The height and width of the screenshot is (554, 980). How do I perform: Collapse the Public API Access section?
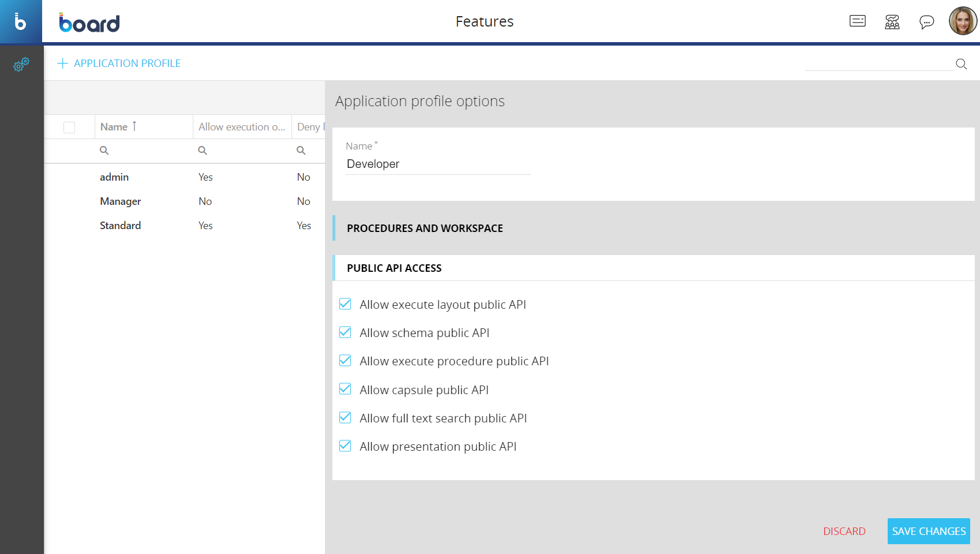394,268
